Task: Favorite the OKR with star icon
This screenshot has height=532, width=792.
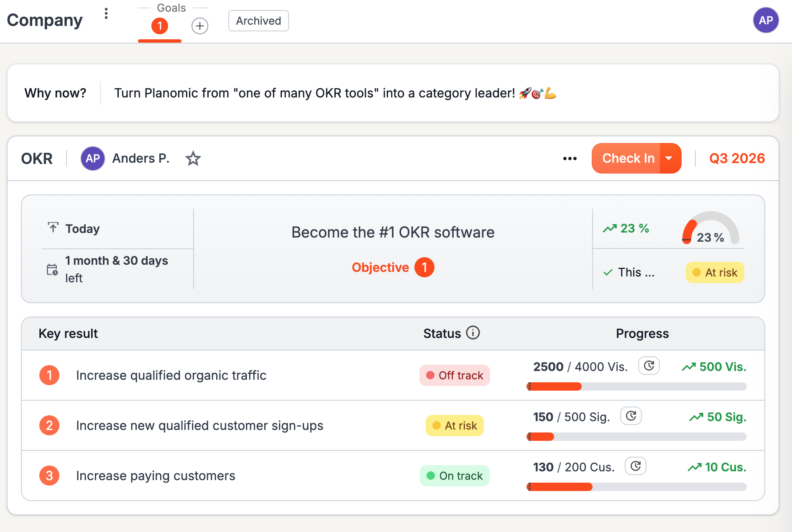Action: (193, 159)
